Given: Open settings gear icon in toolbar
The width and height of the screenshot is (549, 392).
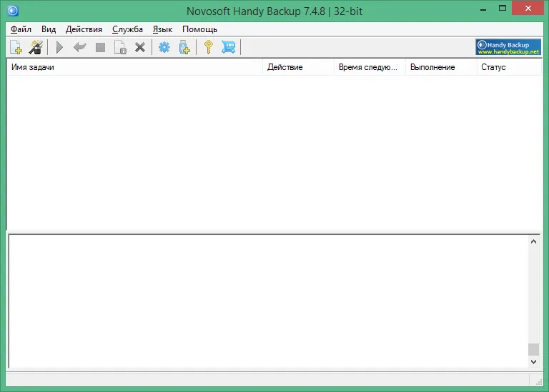Looking at the screenshot, I should [x=164, y=47].
